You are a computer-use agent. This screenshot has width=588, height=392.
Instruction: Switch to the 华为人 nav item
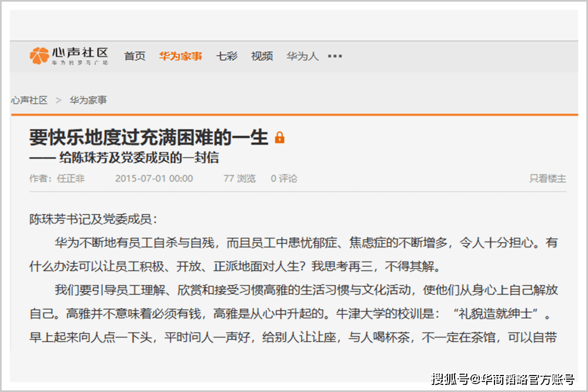(x=302, y=56)
